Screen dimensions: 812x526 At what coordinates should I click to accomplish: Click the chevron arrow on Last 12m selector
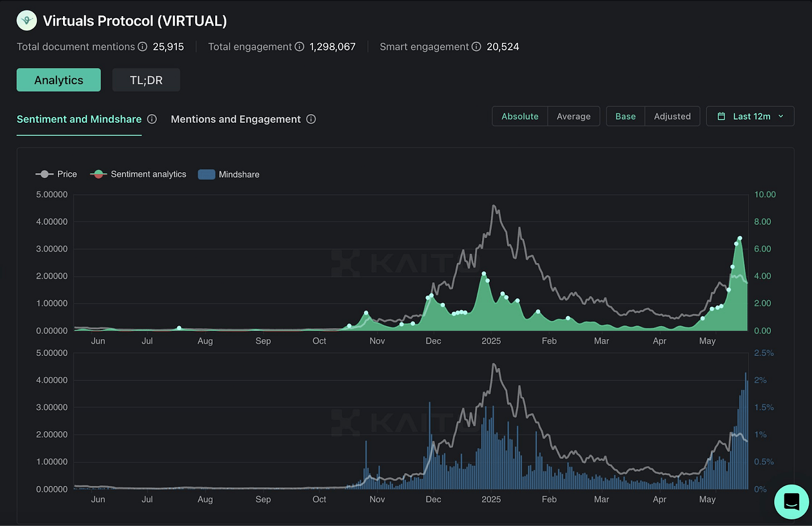(x=781, y=116)
